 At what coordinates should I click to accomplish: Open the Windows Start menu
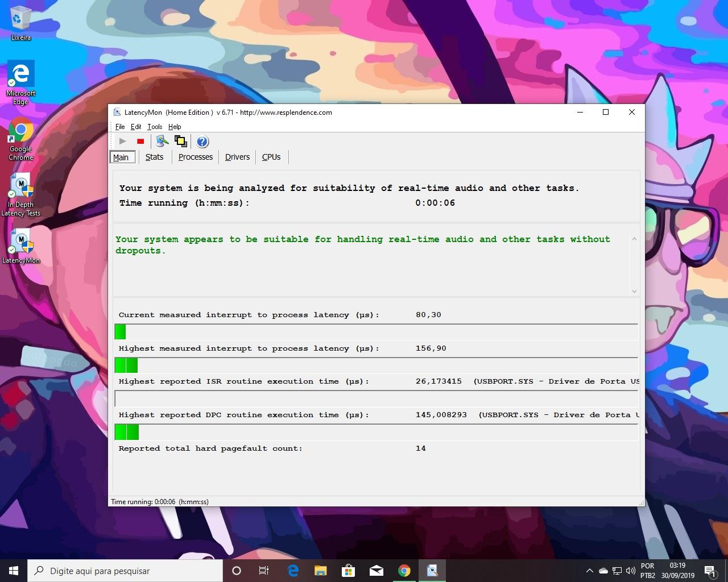coord(14,571)
